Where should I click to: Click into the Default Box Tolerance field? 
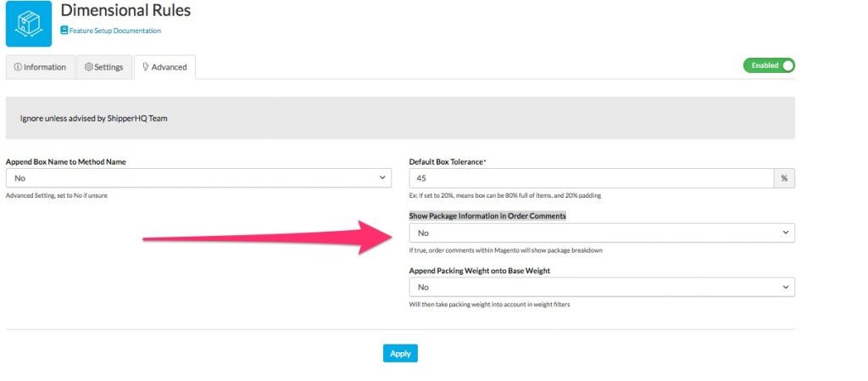pyautogui.click(x=591, y=178)
